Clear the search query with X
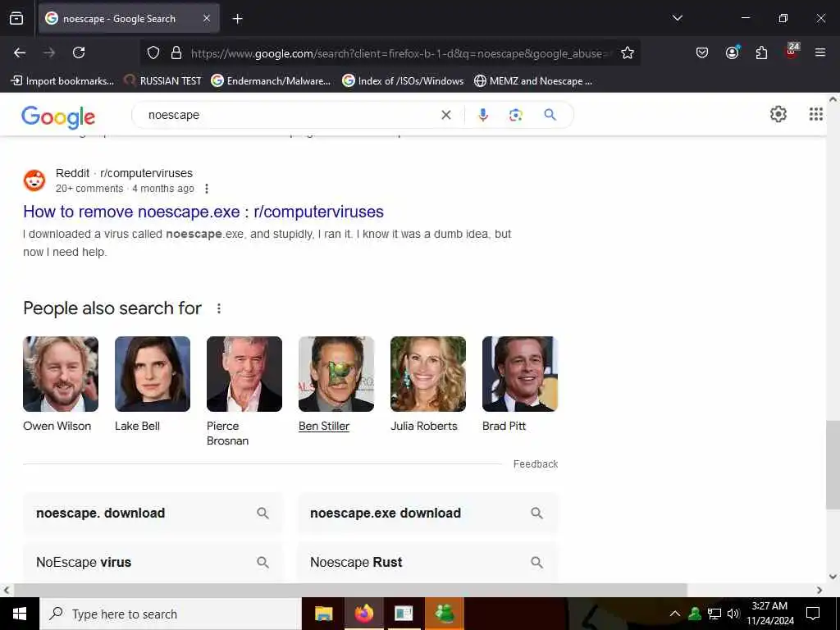The height and width of the screenshot is (630, 840). [445, 115]
